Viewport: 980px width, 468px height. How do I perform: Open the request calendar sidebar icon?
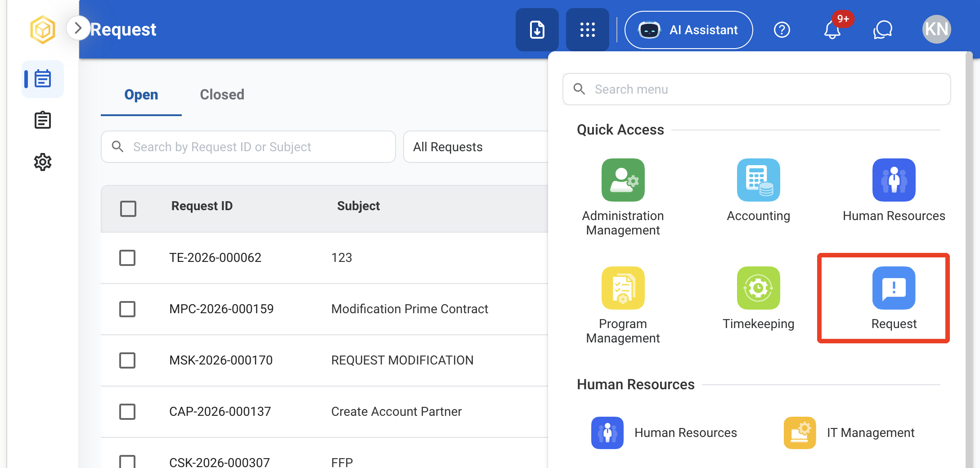coord(43,79)
